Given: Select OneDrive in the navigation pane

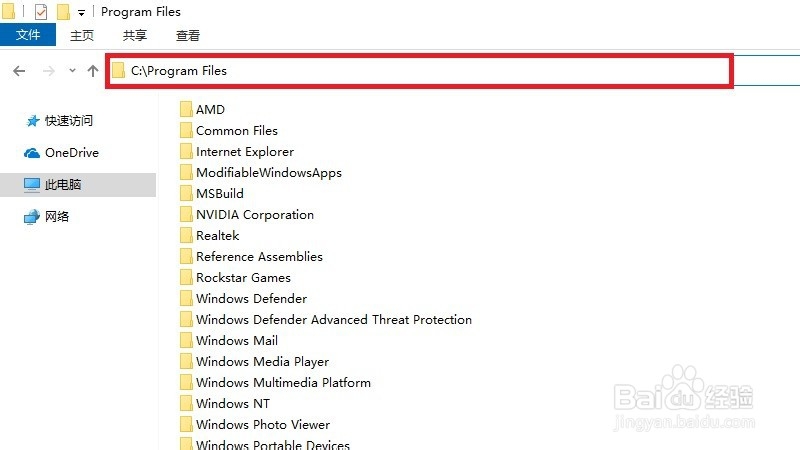Looking at the screenshot, I should (72, 153).
